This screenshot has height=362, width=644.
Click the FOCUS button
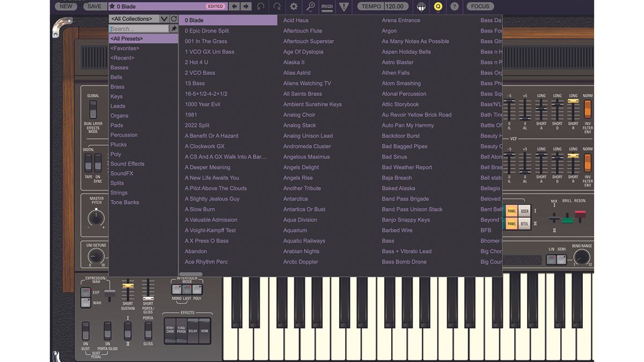pyautogui.click(x=480, y=6)
